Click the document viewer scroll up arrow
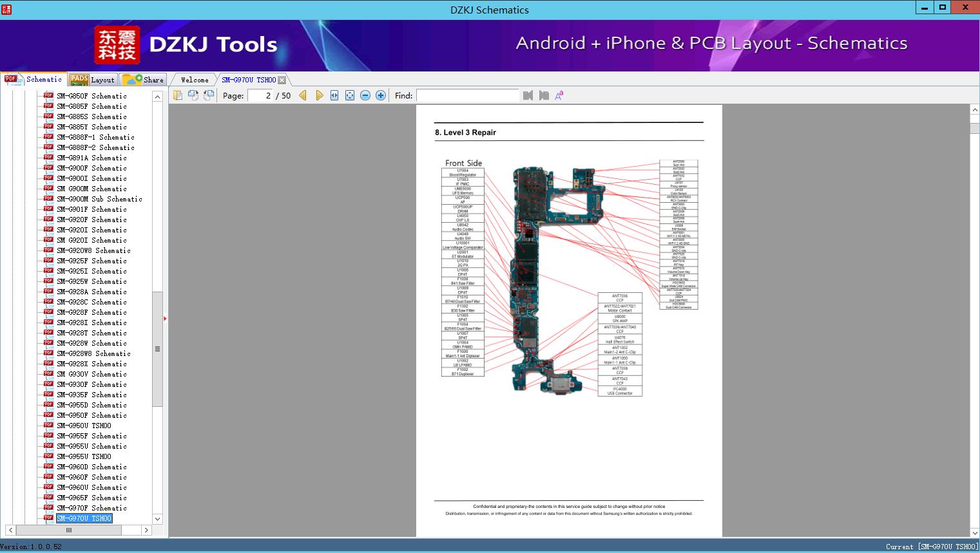The image size is (980, 553). click(x=975, y=110)
